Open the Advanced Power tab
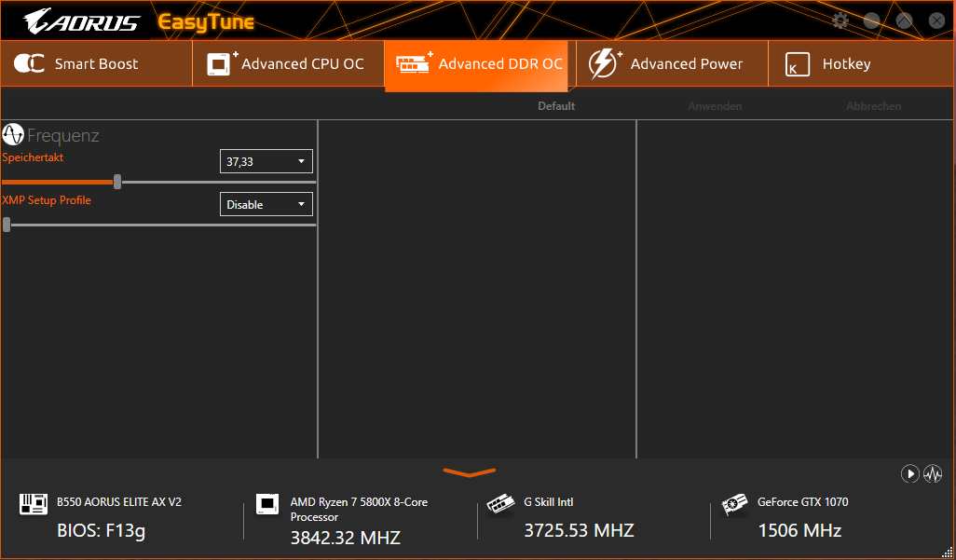This screenshot has height=560, width=956. click(x=672, y=63)
